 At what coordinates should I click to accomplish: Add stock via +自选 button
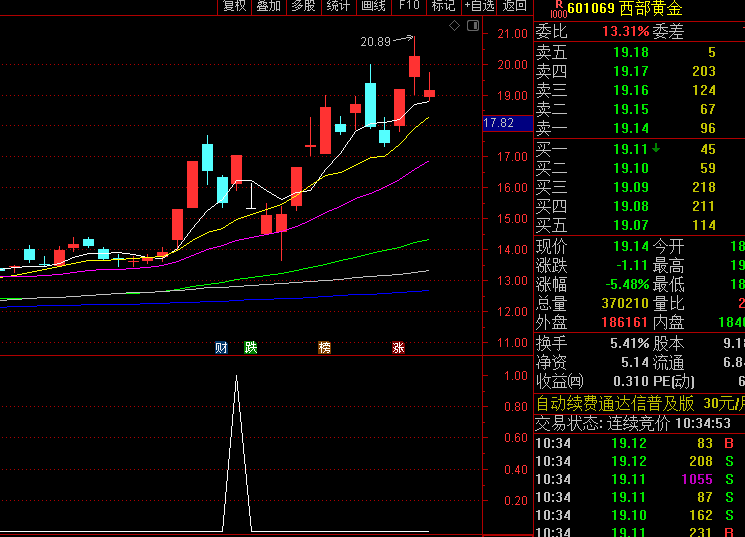pos(479,6)
